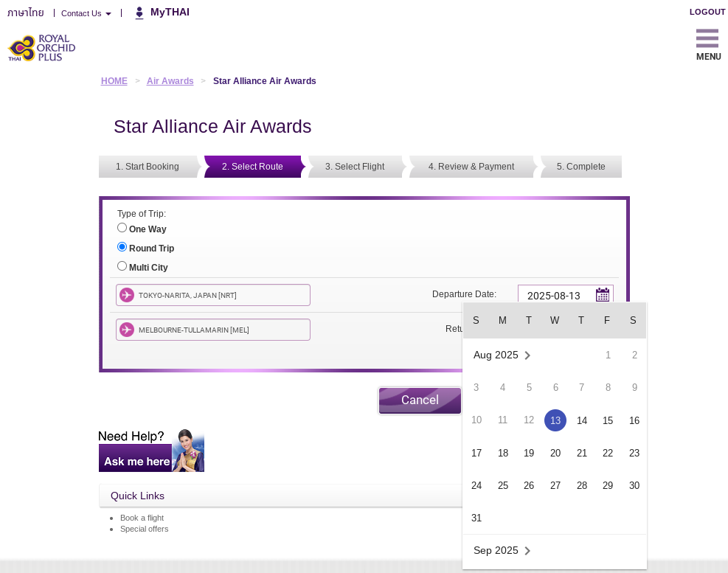Pick August 13 in the calendar
The image size is (728, 573).
tap(555, 420)
